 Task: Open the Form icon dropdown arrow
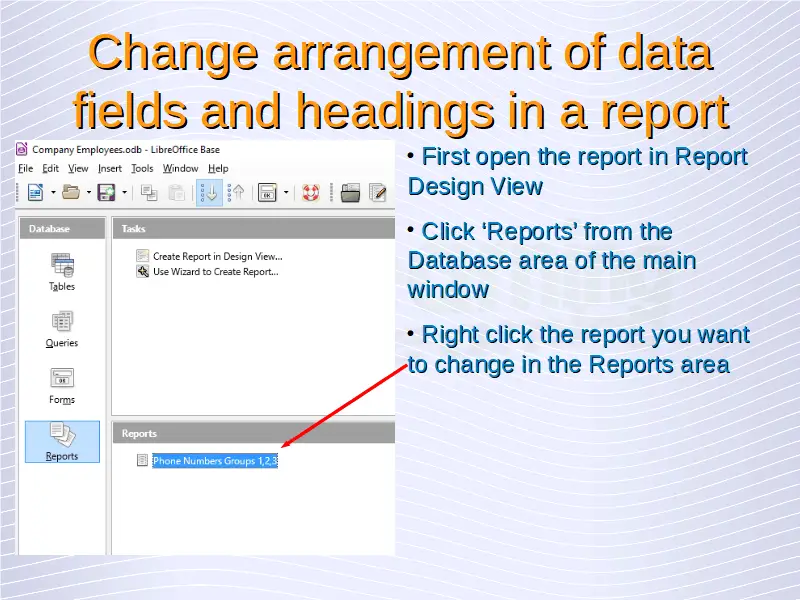coord(286,193)
